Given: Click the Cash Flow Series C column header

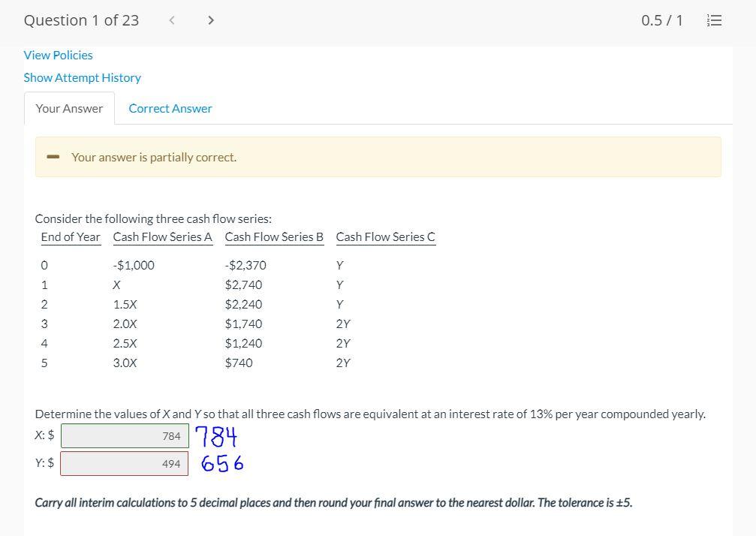Looking at the screenshot, I should [x=385, y=236].
